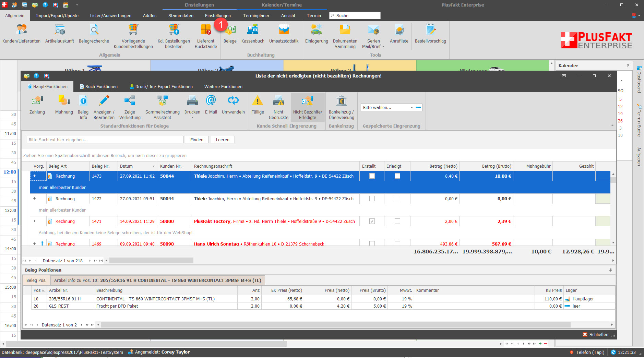
Task: Open the Bitte wählen... dropdown
Action: point(412,107)
